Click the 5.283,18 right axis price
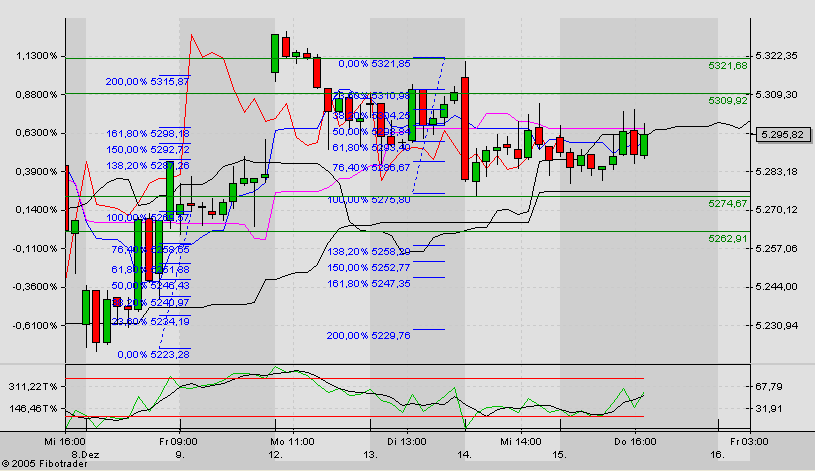Viewport: 815px width, 471px height. [x=776, y=172]
